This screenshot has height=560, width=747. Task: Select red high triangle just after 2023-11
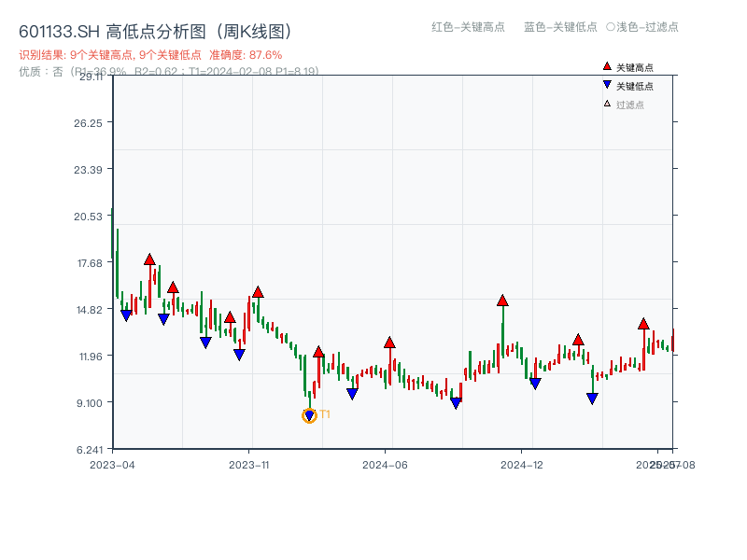tap(258, 292)
